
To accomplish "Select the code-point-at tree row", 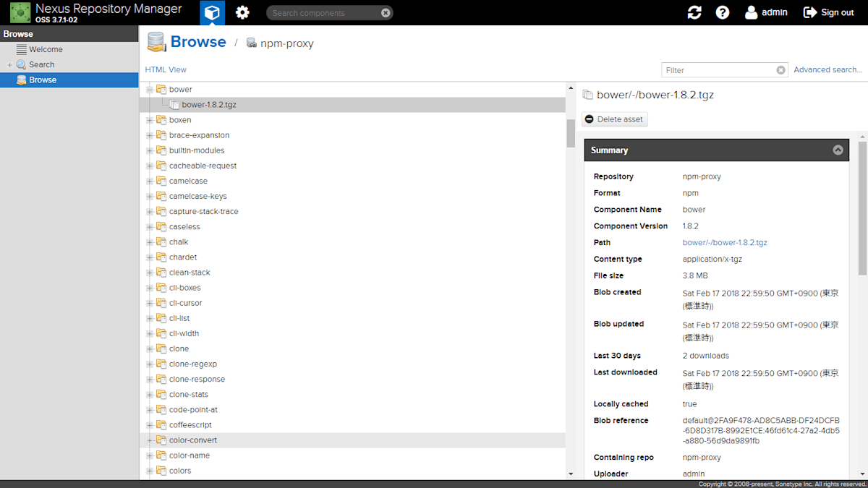I will coord(352,409).
